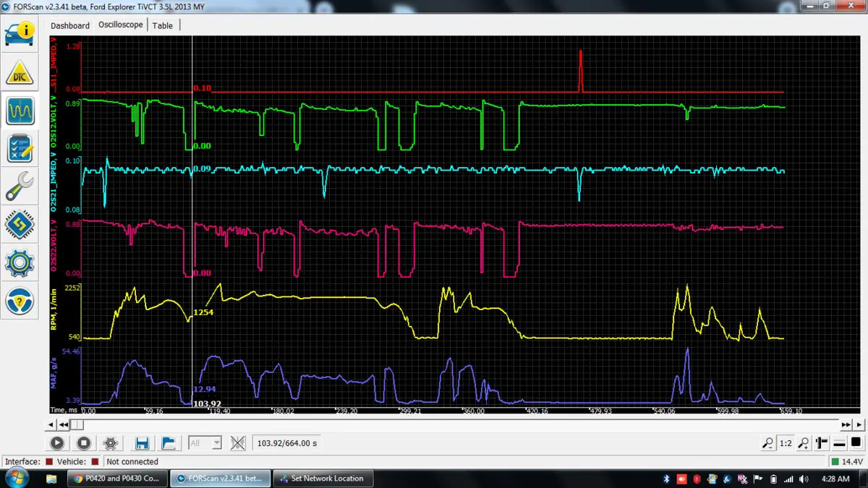Click the network signal bars tray icon
Screen dimensions: 868x488
click(789, 479)
